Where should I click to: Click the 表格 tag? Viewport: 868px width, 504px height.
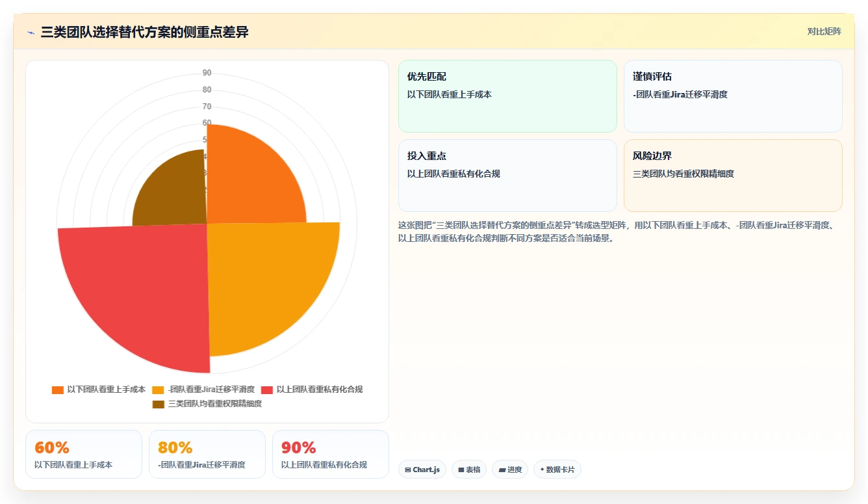(469, 470)
